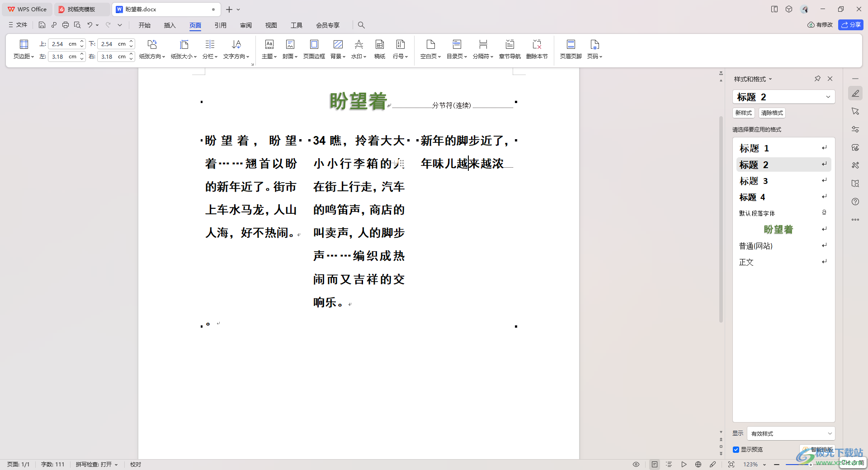The width and height of the screenshot is (868, 470).
Task: Switch to web layout globe icon
Action: click(x=698, y=464)
